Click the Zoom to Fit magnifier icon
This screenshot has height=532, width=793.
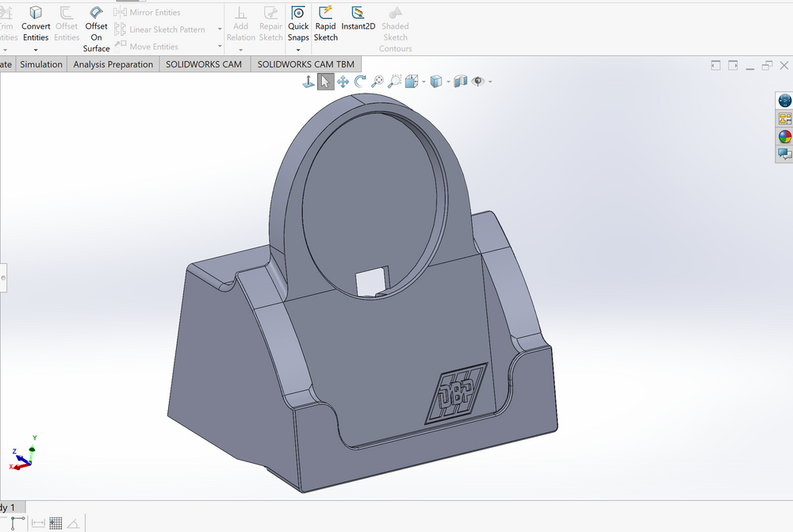tap(377, 82)
